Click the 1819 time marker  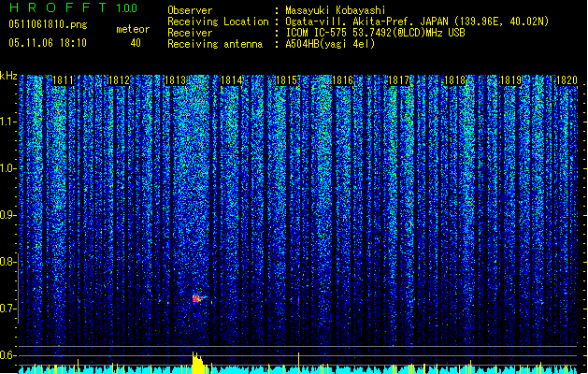pos(511,80)
